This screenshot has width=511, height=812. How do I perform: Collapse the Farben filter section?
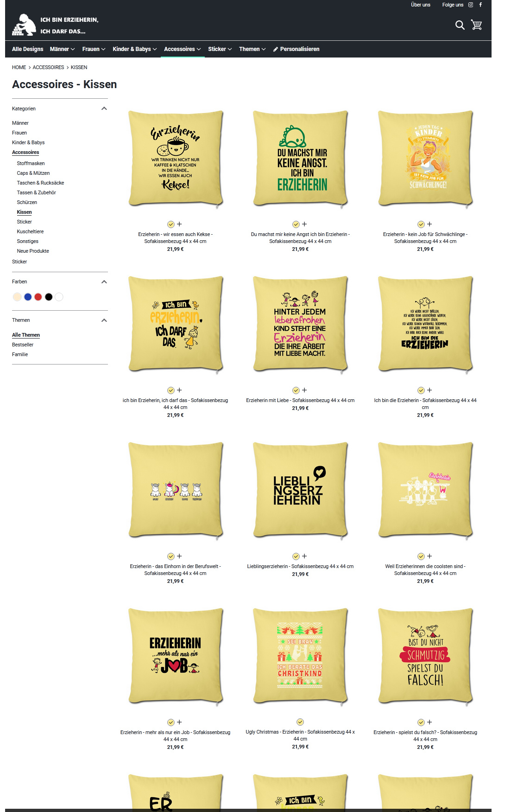104,282
